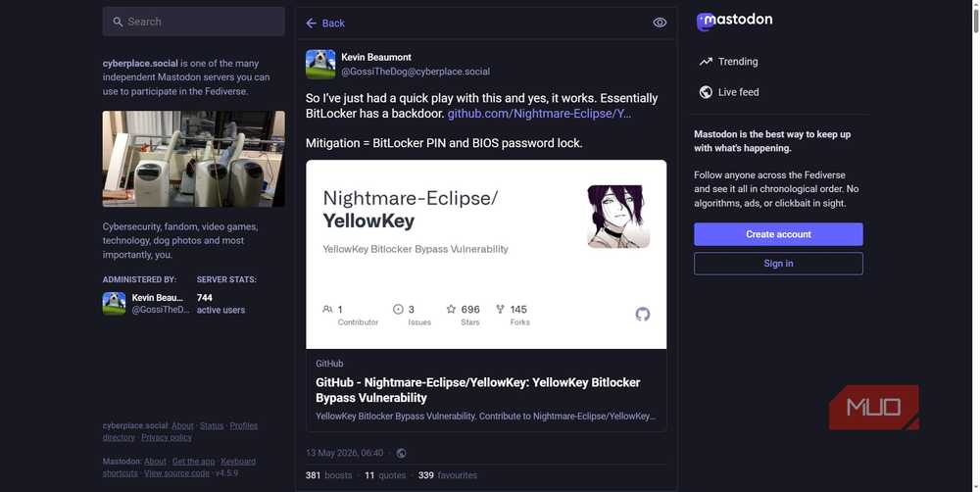Click the contributor people icon on card
Screen dimensions: 980x492
pyautogui.click(x=327, y=309)
